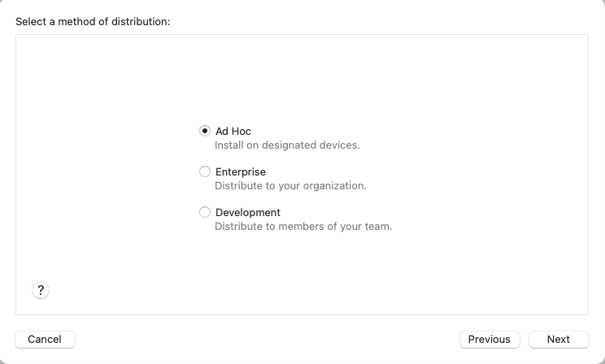Click the "Select a method of distribution:" heading
Image resolution: width=605 pixels, height=364 pixels.
(93, 21)
